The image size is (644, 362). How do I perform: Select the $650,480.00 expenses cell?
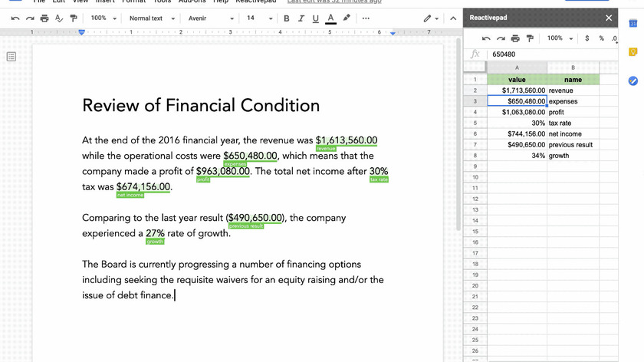point(517,101)
